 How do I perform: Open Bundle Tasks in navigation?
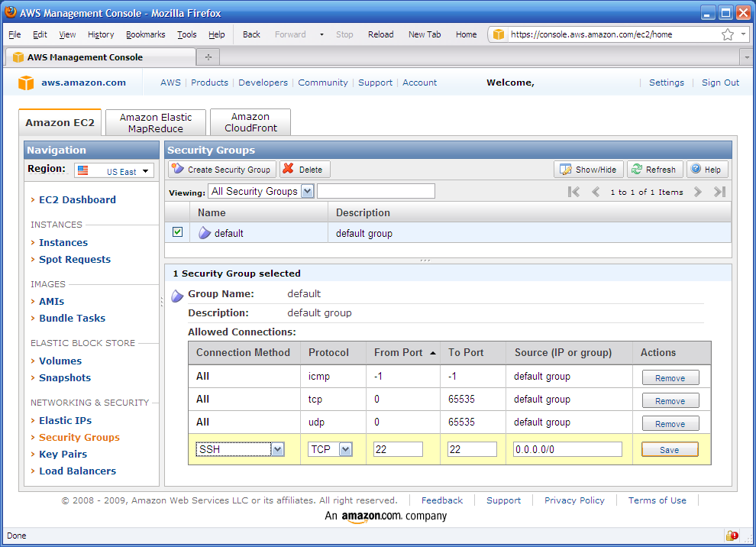point(72,319)
